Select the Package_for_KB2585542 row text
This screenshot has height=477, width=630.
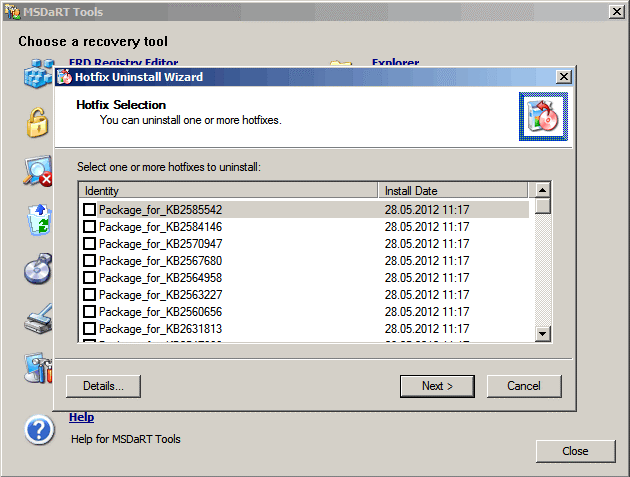pyautogui.click(x=160, y=210)
